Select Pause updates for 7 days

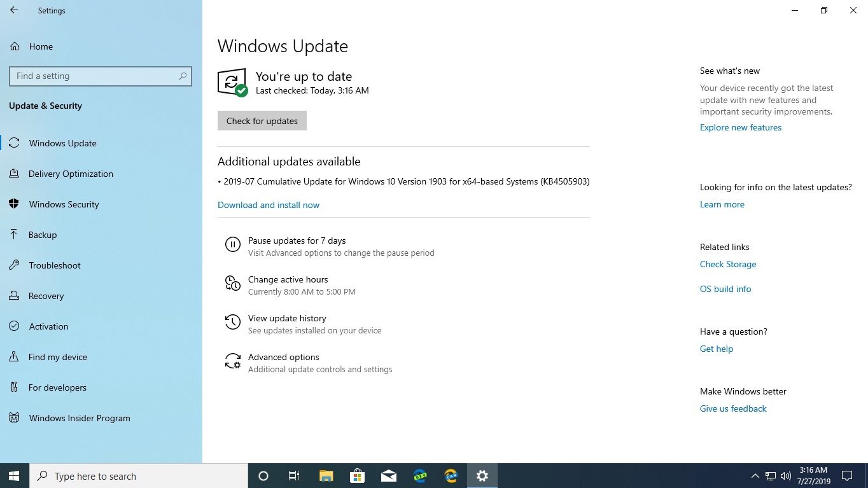[x=297, y=241]
